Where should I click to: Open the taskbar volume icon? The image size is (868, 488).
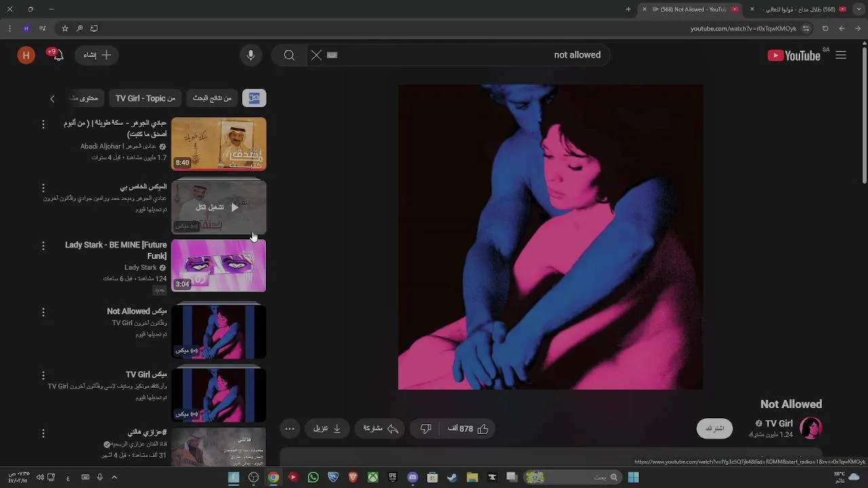point(40,477)
